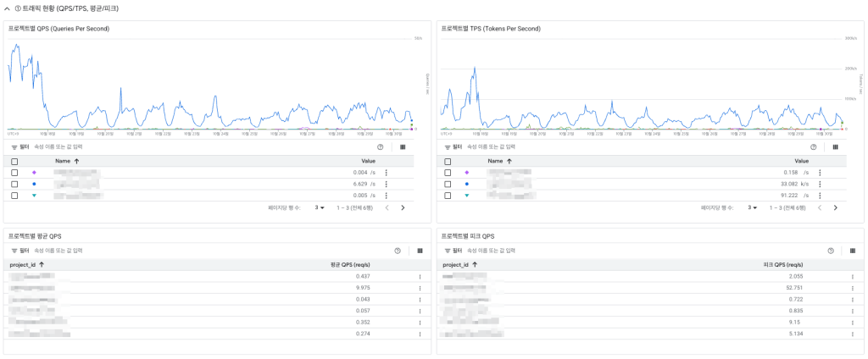
Task: Open more options for 0.004 /s row
Action: pyautogui.click(x=386, y=173)
